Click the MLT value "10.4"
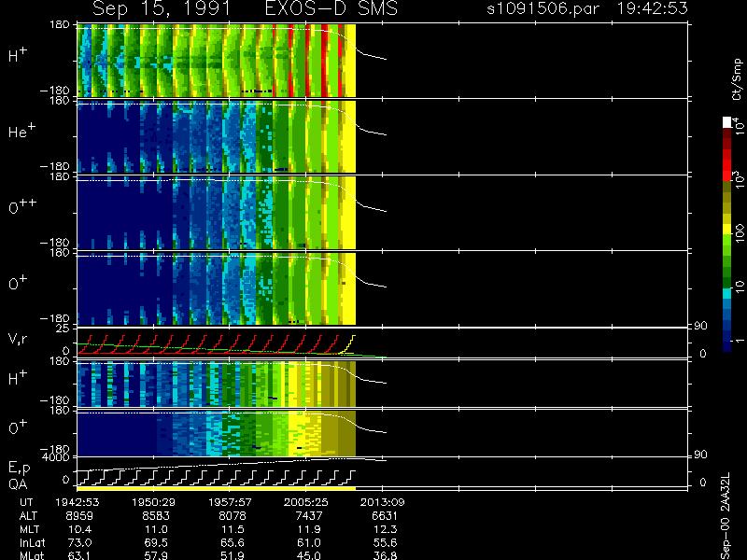Viewport: 747px width, 560px height. point(80,529)
